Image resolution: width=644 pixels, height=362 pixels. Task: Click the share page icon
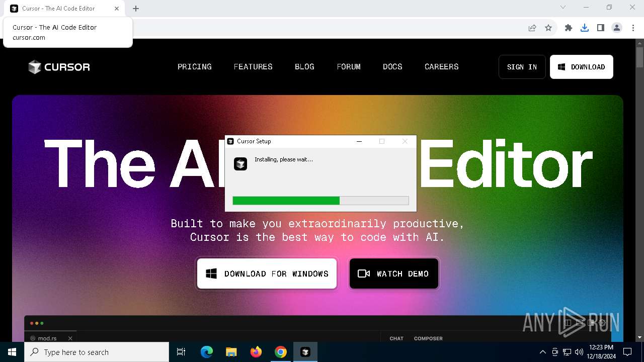pos(532,28)
